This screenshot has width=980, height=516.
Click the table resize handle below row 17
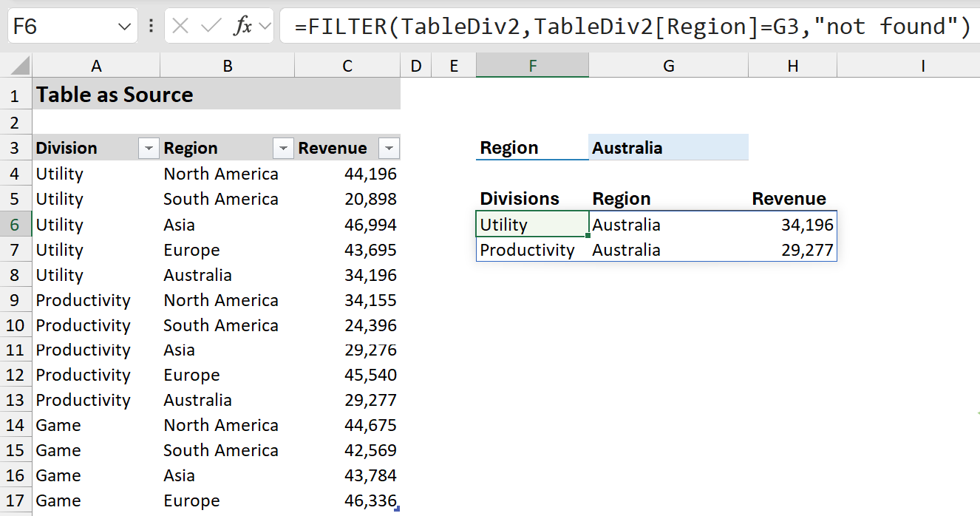coord(398,509)
